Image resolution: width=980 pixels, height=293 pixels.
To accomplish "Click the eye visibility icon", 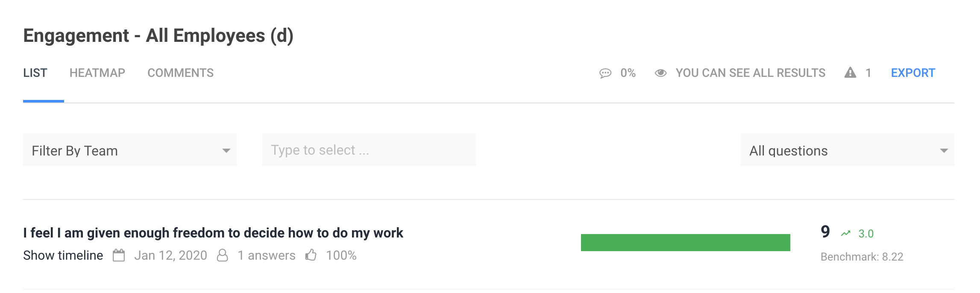I will [x=660, y=73].
